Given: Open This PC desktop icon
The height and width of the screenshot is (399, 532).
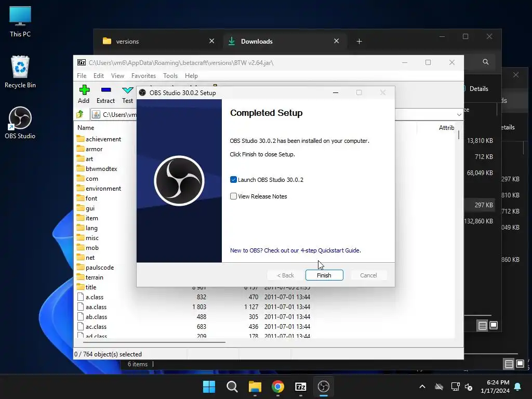Looking at the screenshot, I should [x=20, y=22].
